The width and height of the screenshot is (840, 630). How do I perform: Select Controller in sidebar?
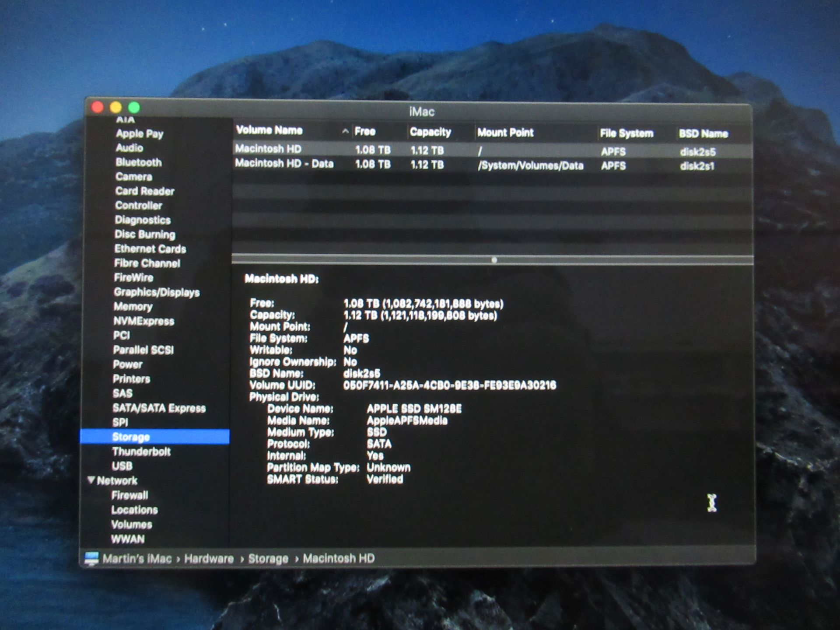coord(139,206)
